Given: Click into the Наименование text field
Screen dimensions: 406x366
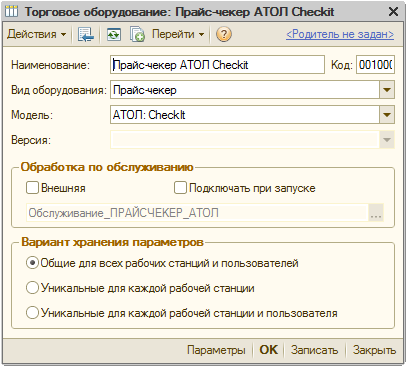Looking at the screenshot, I should [x=217, y=65].
